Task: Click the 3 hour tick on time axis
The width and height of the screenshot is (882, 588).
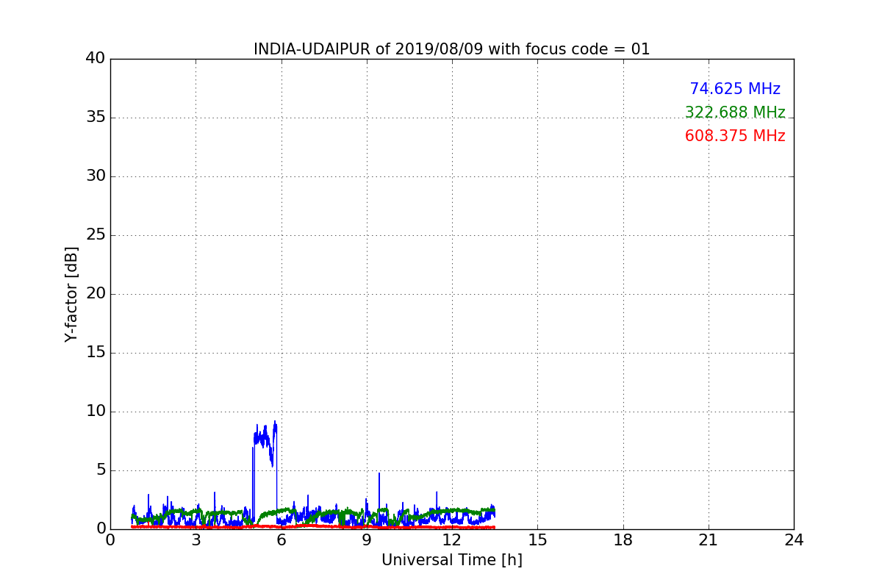Action: point(196,540)
